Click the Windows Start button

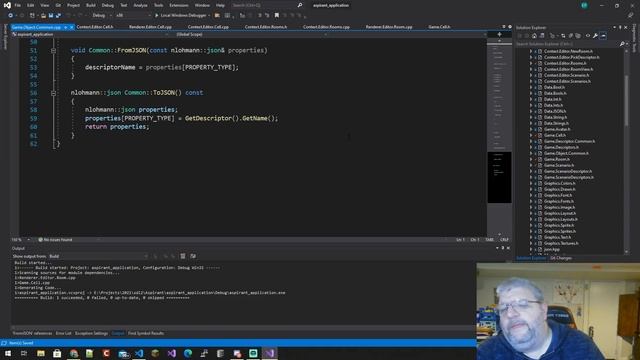8,353
